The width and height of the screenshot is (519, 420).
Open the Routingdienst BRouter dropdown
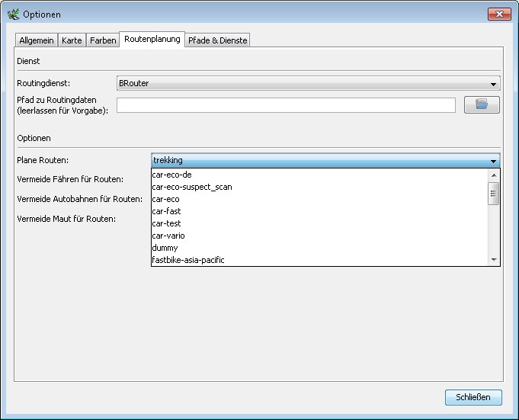[x=307, y=84]
